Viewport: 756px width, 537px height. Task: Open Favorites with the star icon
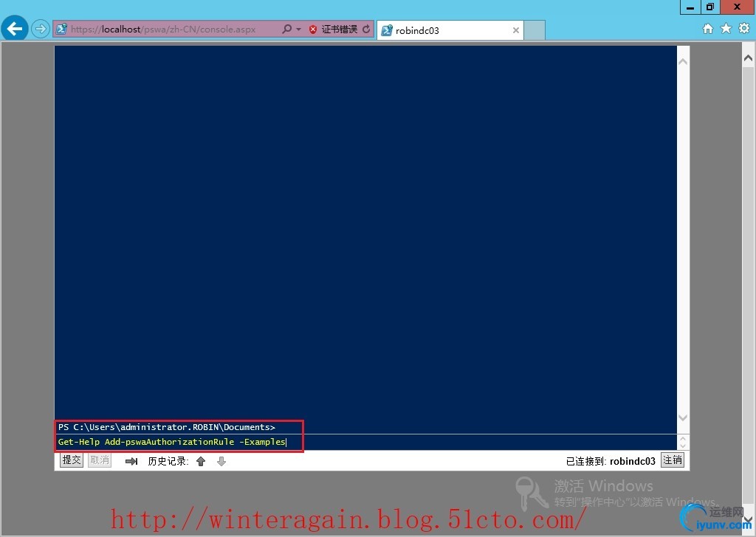(726, 29)
